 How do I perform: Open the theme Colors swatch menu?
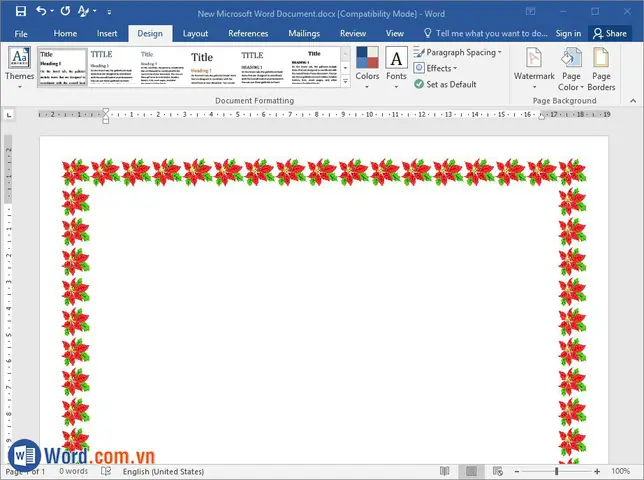tap(367, 68)
